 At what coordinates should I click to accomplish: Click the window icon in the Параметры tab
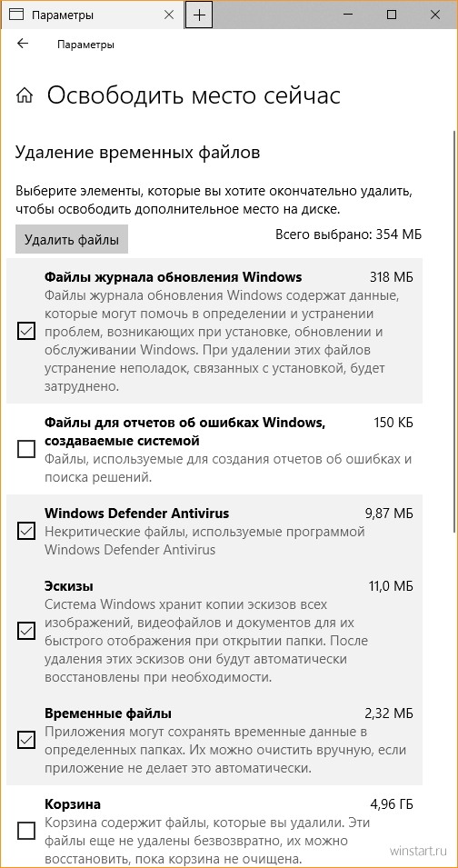point(17,15)
